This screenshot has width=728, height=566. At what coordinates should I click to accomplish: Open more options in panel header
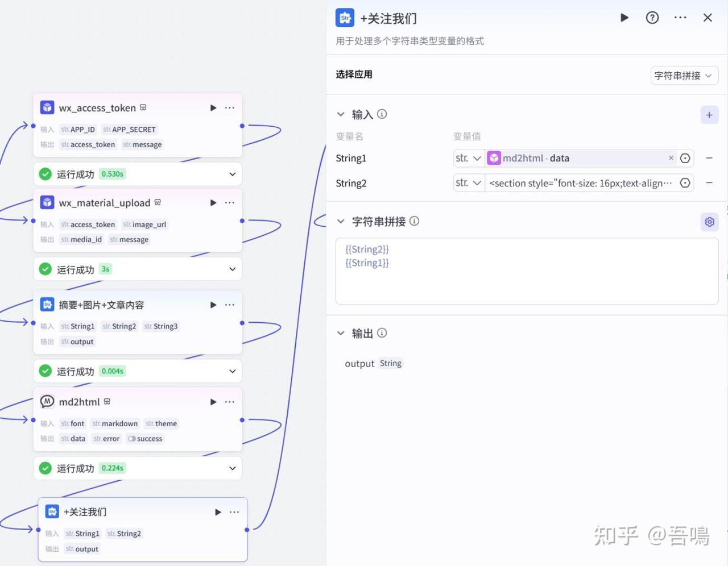[x=680, y=18]
